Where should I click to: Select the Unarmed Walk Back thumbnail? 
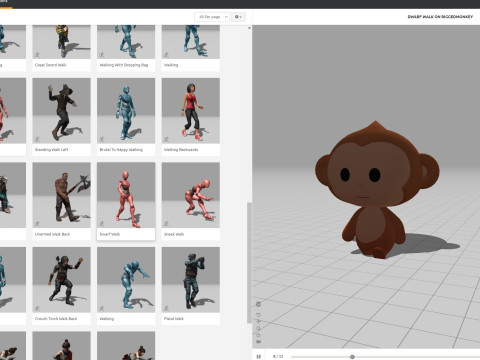pos(62,195)
